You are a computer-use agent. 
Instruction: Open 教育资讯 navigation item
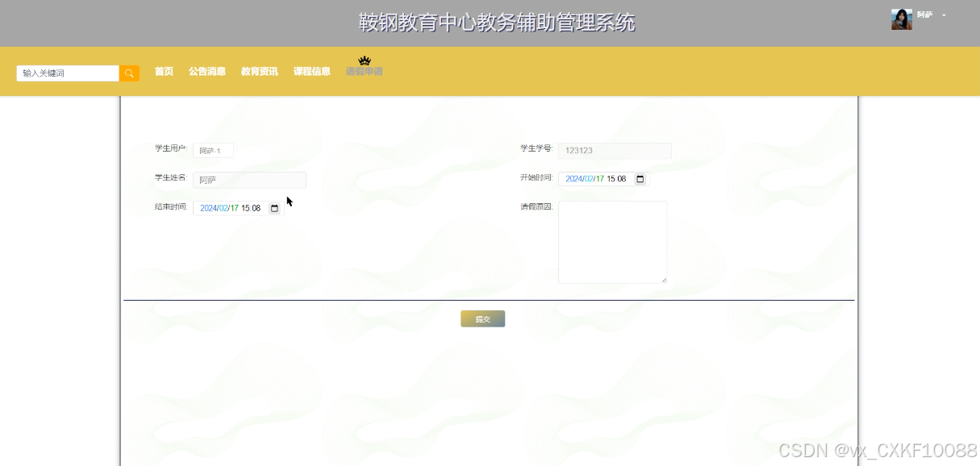(260, 72)
